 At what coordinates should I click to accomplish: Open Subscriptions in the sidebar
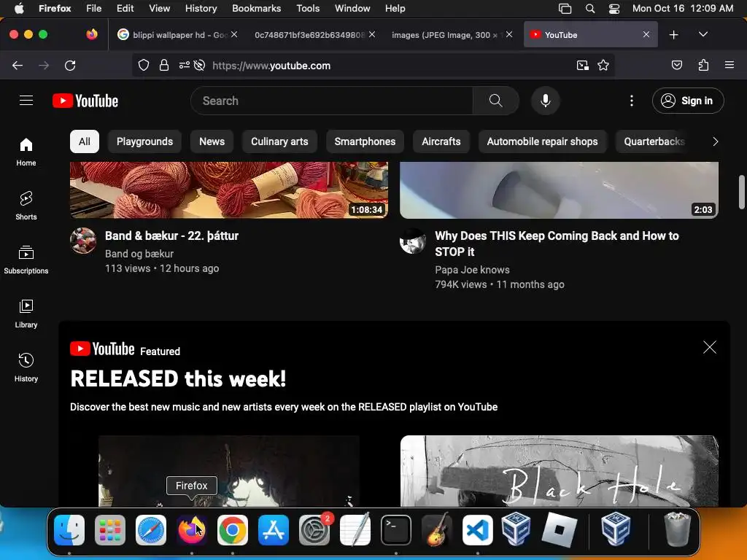pos(26,260)
